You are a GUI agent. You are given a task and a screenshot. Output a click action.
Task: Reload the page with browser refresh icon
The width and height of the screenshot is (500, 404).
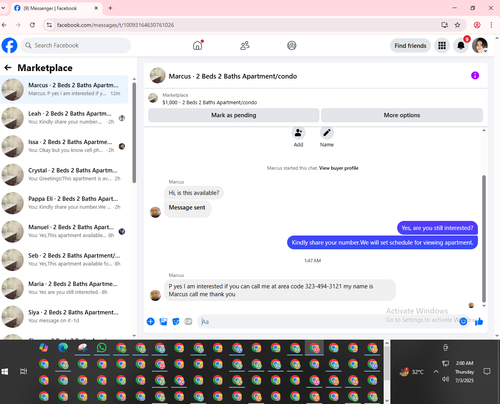[x=32, y=25]
